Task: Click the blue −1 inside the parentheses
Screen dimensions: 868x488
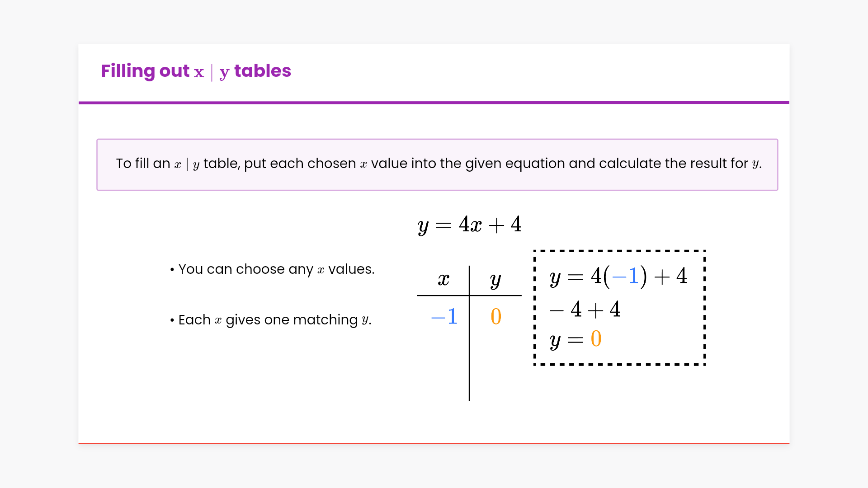Action: tap(625, 276)
